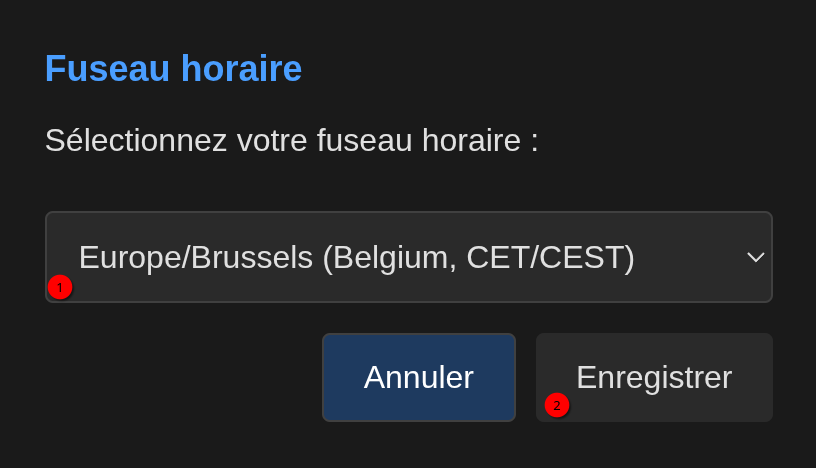Screen dimensions: 816x468
Task: Click the red badge numbered 1
Action: (60, 288)
